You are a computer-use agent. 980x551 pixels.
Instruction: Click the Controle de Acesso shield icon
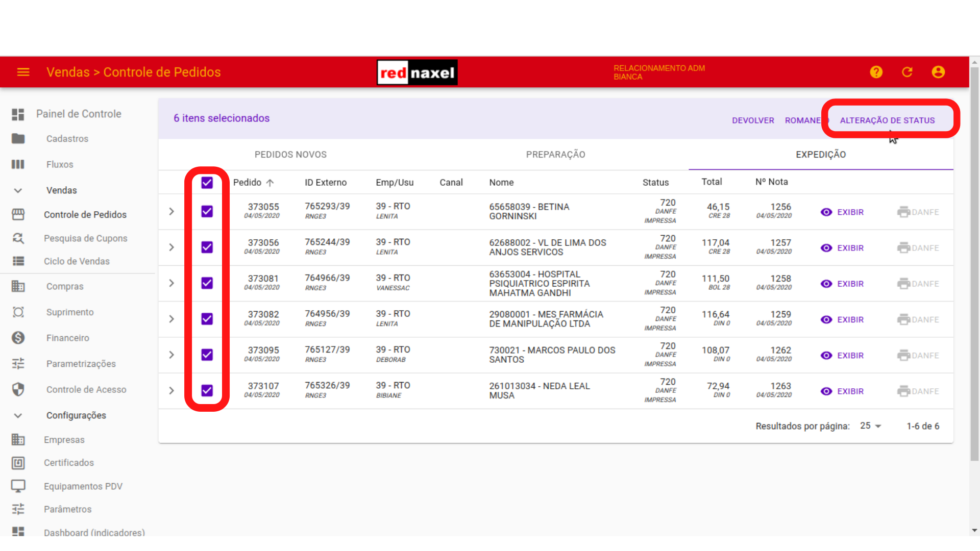[18, 389]
